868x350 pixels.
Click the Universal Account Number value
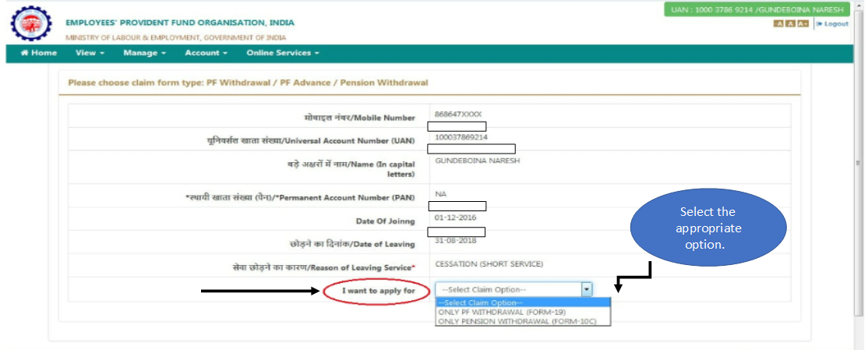click(461, 137)
